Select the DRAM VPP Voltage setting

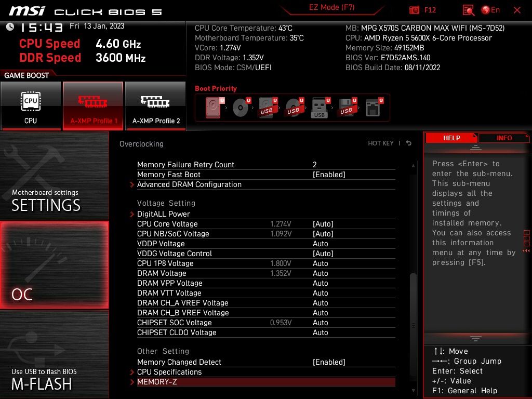266,283
